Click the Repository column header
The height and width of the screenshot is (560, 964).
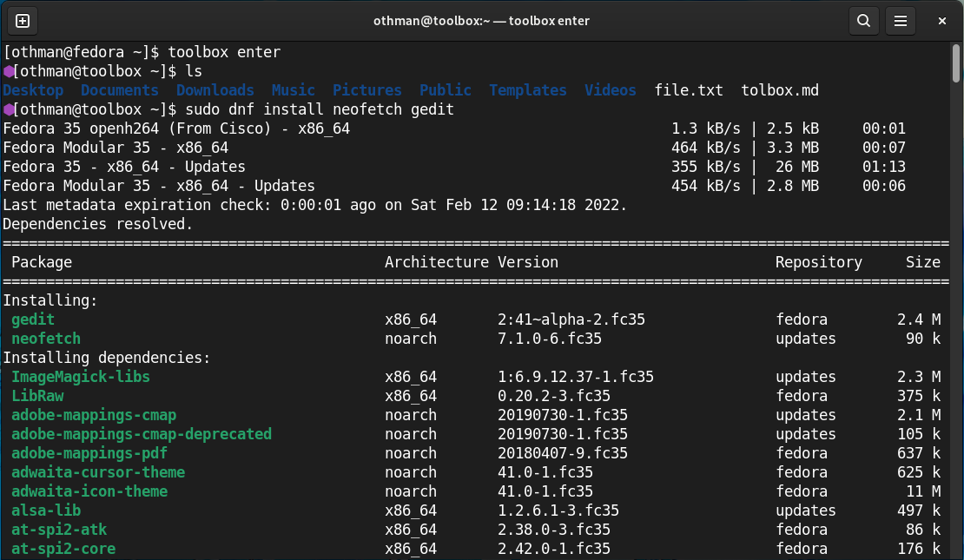[x=818, y=262]
